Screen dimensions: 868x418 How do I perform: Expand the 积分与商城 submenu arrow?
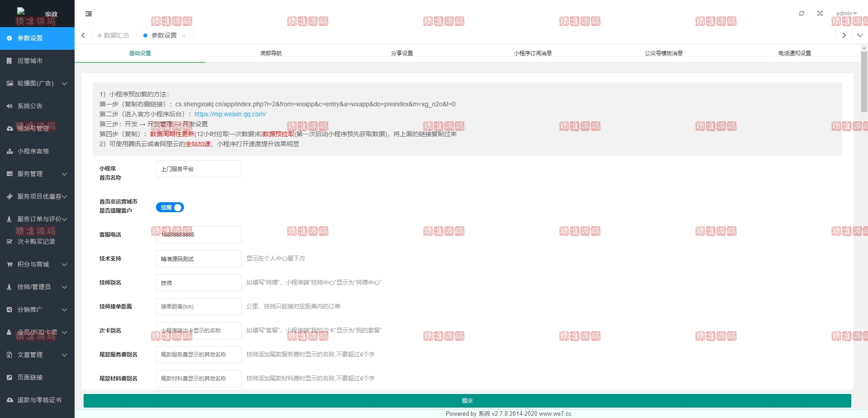pyautogui.click(x=65, y=264)
